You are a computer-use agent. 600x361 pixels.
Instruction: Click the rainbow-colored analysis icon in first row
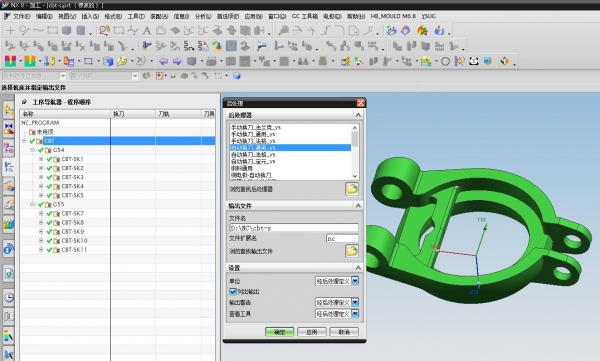tap(422, 30)
